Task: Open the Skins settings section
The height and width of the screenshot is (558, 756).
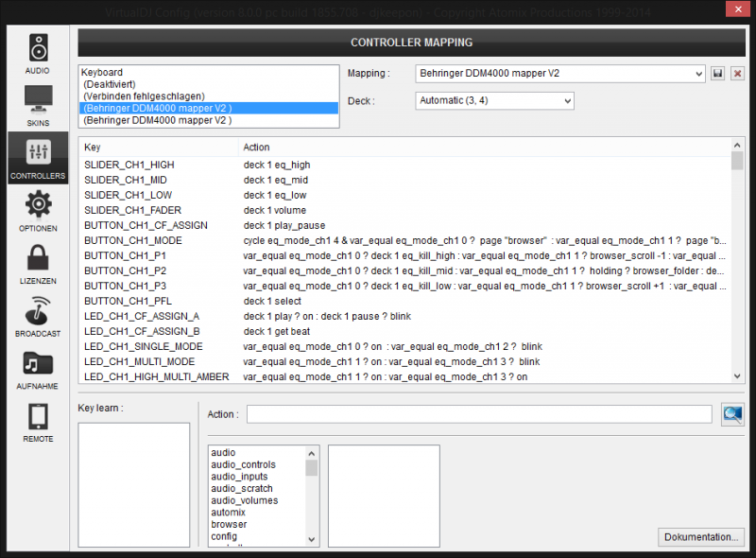Action: [38, 105]
